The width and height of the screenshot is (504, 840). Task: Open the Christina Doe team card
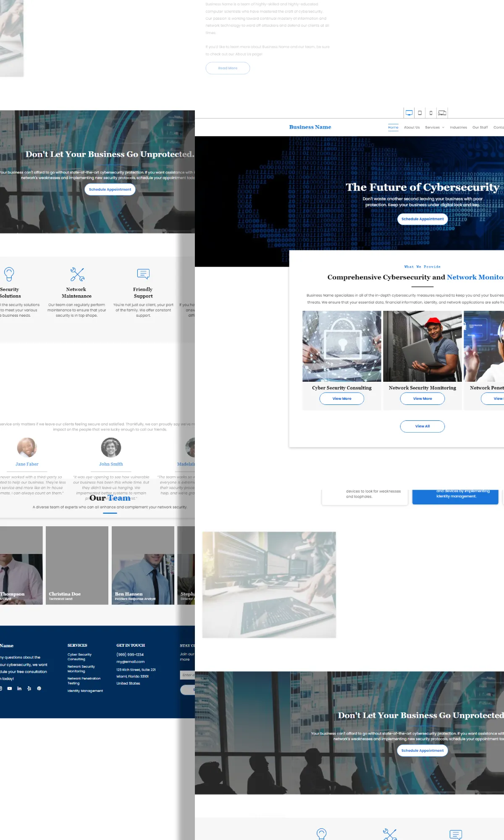tap(77, 565)
